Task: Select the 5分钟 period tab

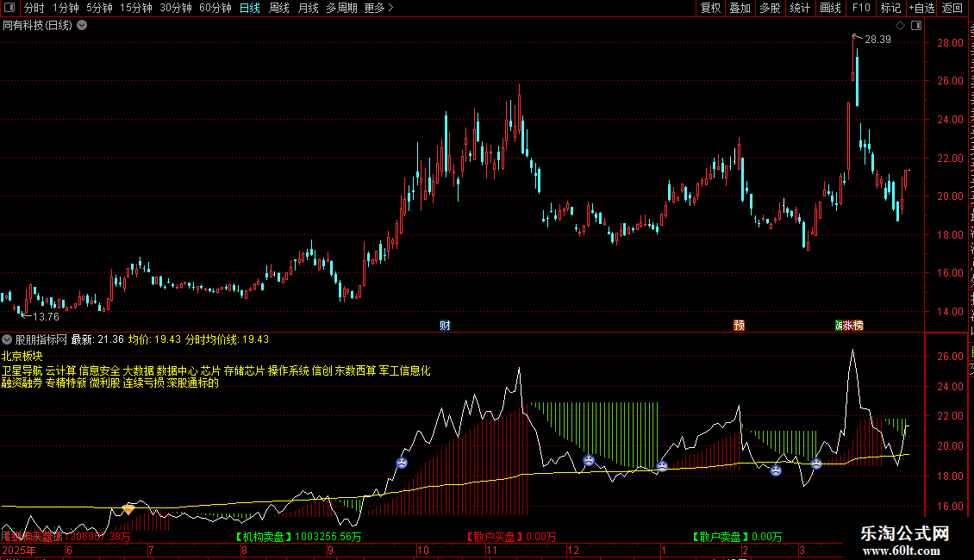Action: coord(99,8)
